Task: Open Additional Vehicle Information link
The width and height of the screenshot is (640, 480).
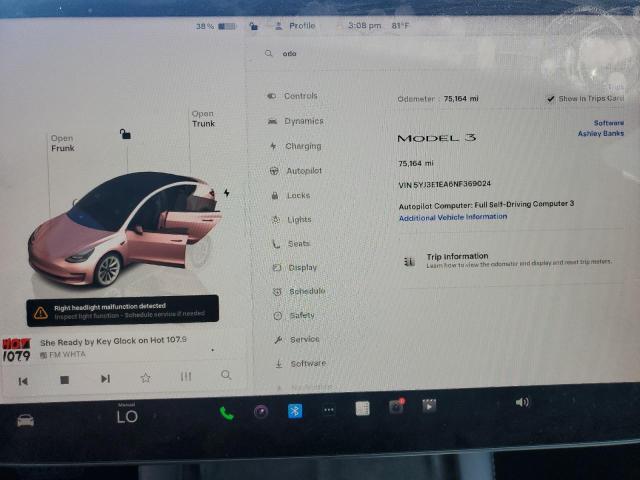Action: [x=452, y=217]
